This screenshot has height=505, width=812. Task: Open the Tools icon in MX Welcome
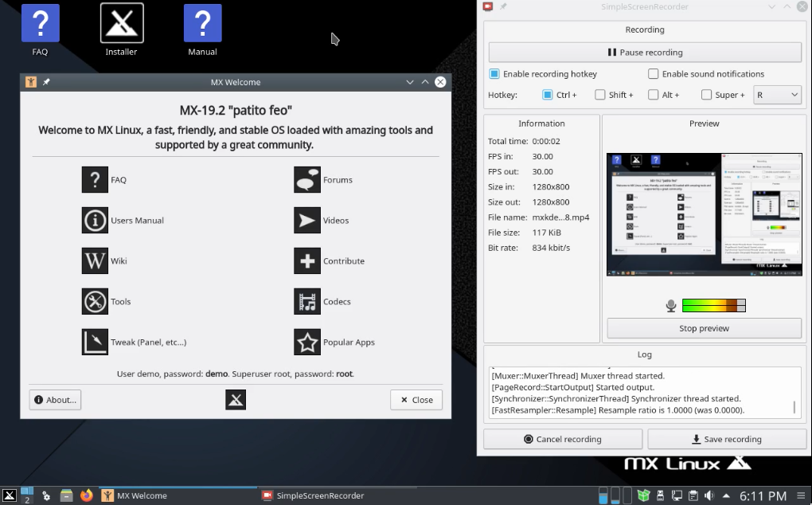pyautogui.click(x=95, y=301)
